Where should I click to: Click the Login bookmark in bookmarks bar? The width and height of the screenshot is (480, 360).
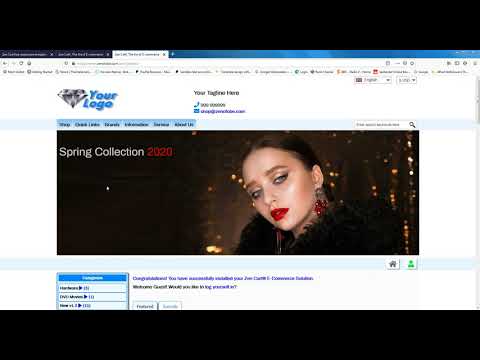click(301, 72)
